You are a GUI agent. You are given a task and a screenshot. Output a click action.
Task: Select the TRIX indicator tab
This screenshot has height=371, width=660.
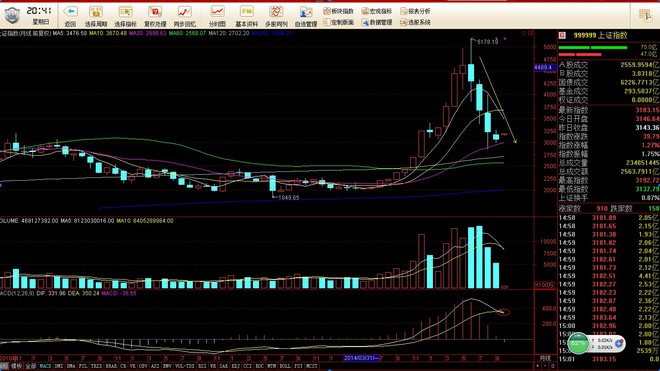pos(97,366)
